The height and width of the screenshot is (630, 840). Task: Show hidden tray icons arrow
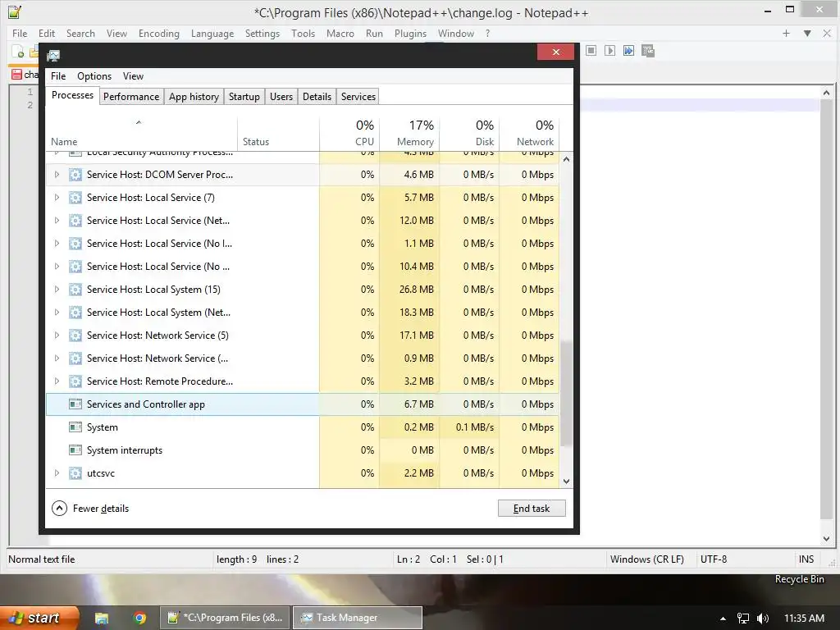click(x=723, y=619)
